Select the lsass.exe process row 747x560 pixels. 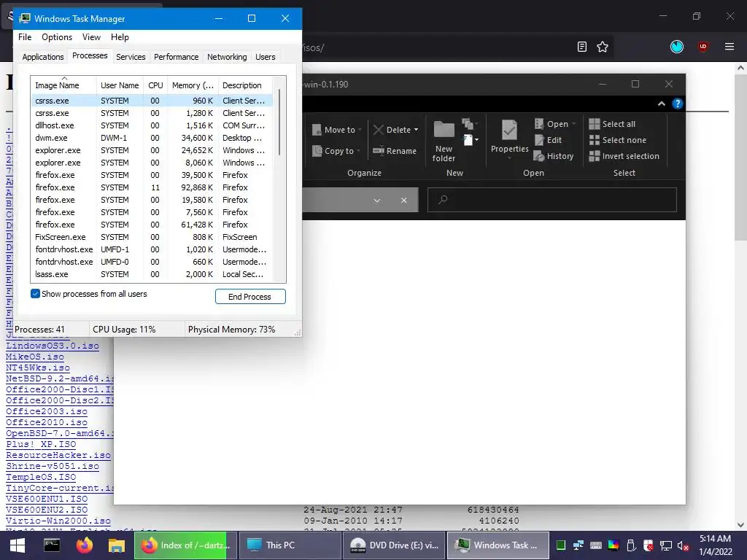coord(152,274)
